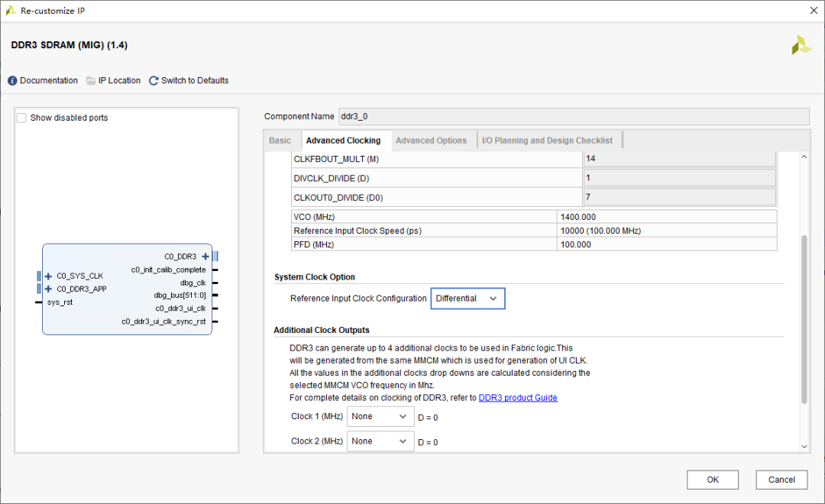
Task: Open the Clock 1 (MHz) dropdown
Action: tap(380, 417)
